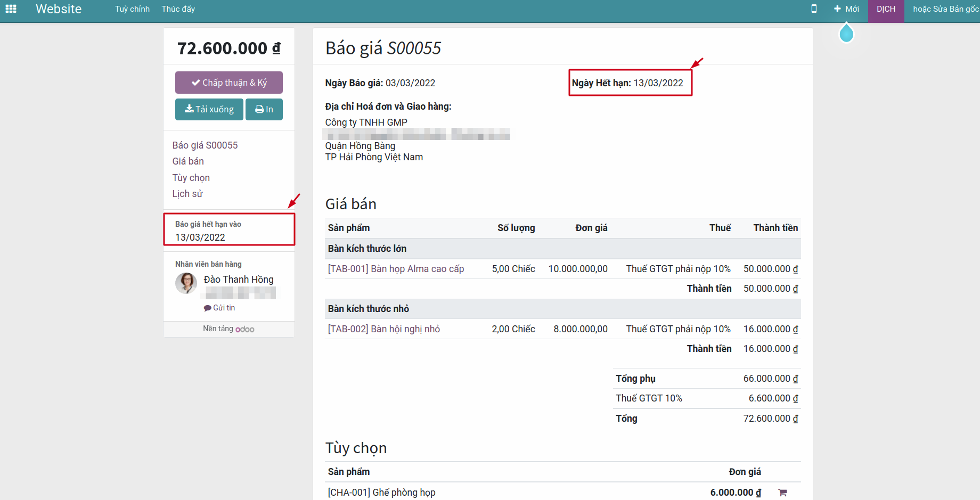Download quotation with Tải xuống button

(x=209, y=109)
